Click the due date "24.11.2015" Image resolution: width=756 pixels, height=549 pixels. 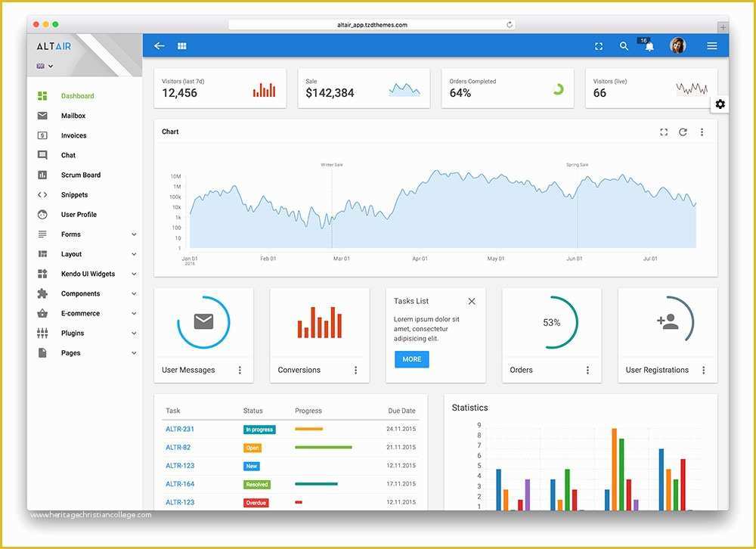click(x=401, y=429)
